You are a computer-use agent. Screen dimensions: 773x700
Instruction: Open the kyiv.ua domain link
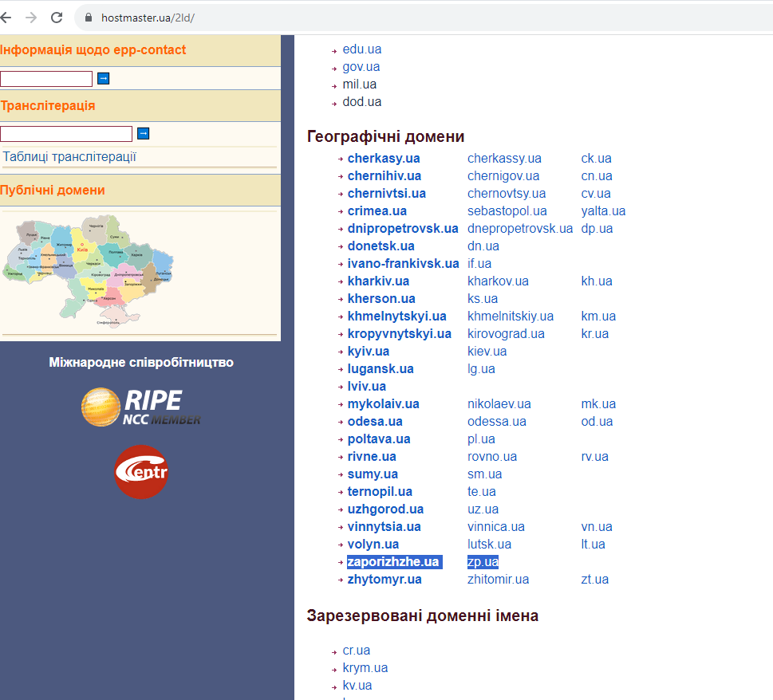coord(369,352)
